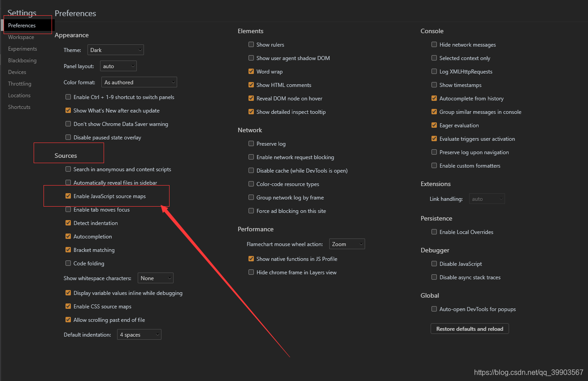Check Enable tab moves focus

point(68,209)
